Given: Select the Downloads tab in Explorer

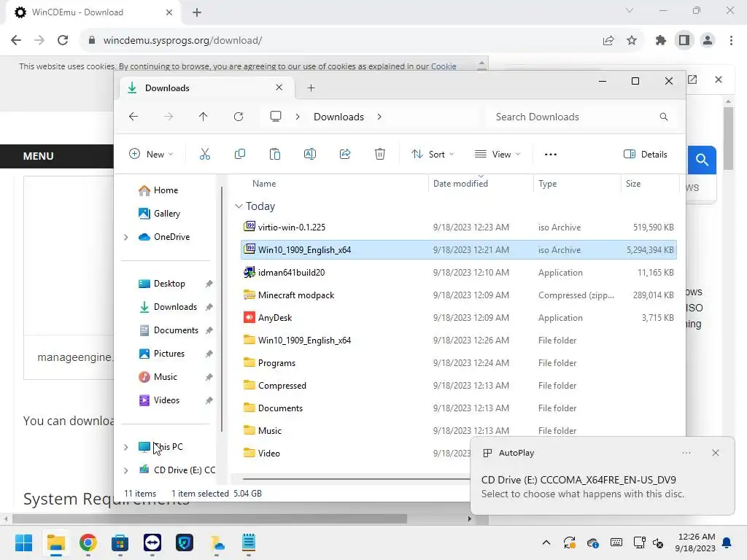Looking at the screenshot, I should tap(205, 88).
